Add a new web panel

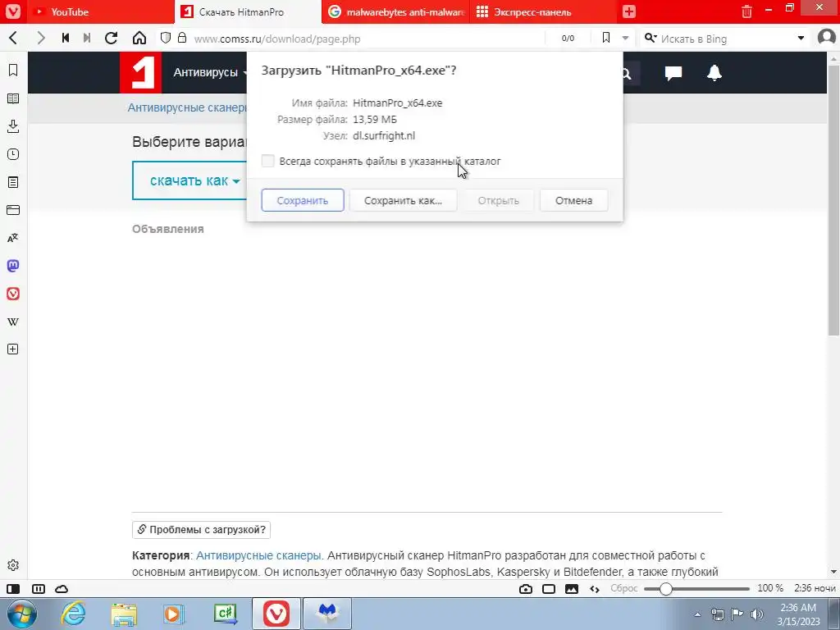pos(13,349)
